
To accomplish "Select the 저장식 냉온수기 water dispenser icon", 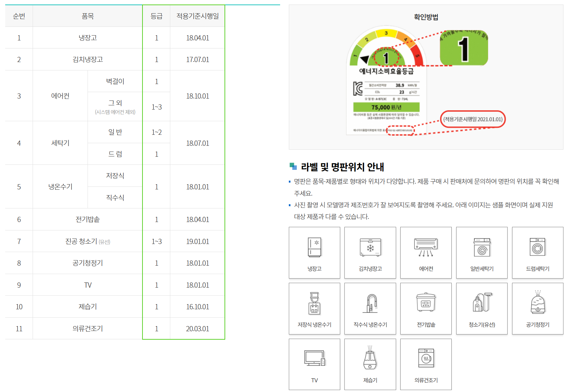I will [314, 308].
